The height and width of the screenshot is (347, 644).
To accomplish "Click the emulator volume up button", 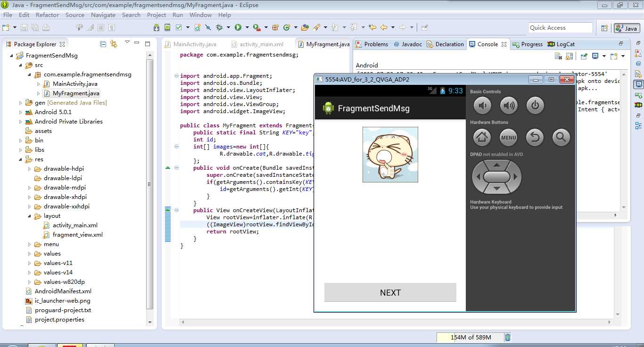I will [x=509, y=106].
